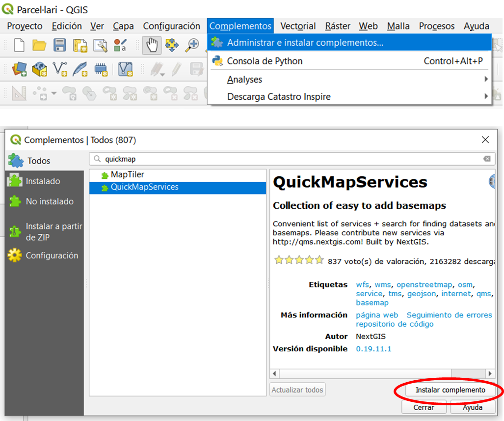This screenshot has height=421, width=504.
Task: Click the Add Ring icon
Action: click(x=109, y=94)
